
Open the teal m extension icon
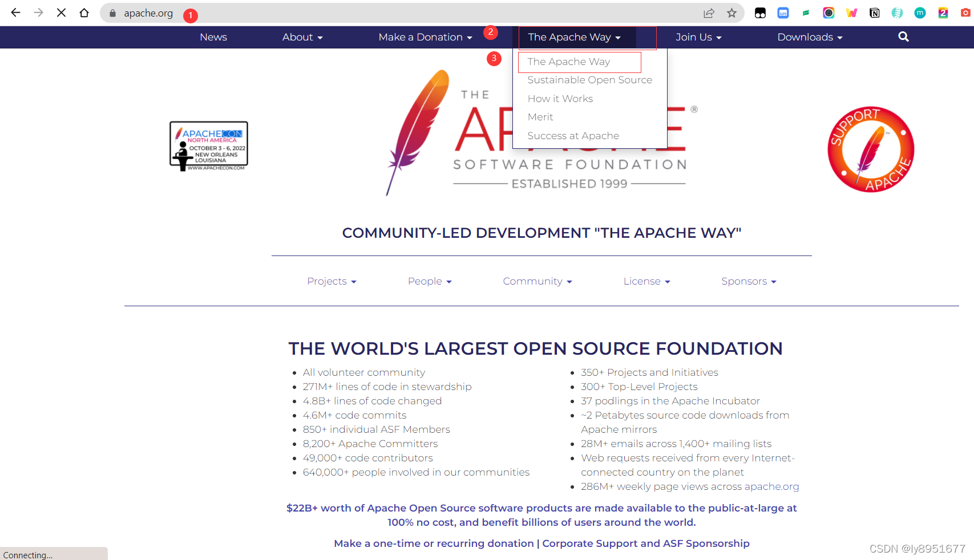[x=920, y=13]
